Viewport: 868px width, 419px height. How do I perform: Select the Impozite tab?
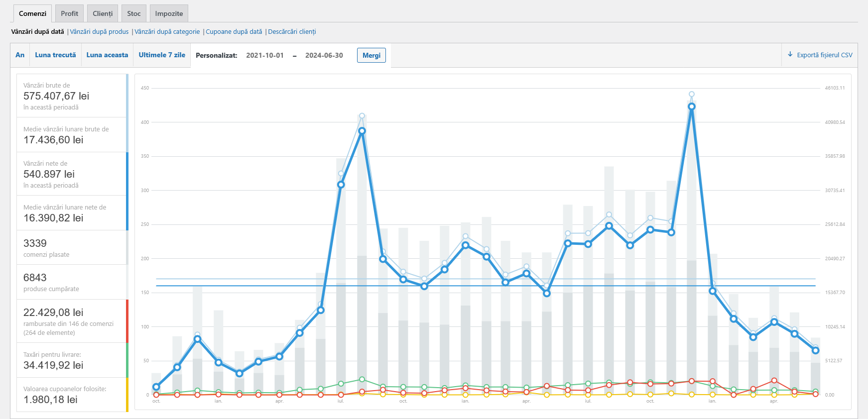point(169,13)
